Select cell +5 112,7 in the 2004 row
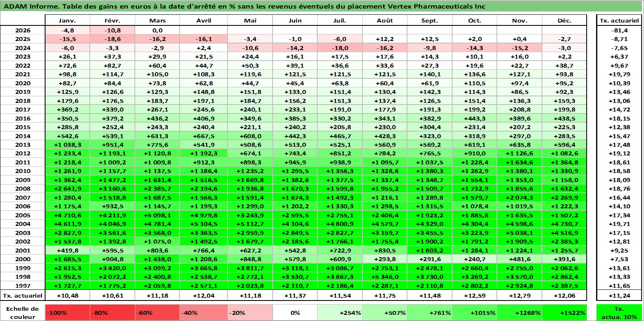Image resolution: width=644 pixels, height=321 pixels. tap(250, 224)
